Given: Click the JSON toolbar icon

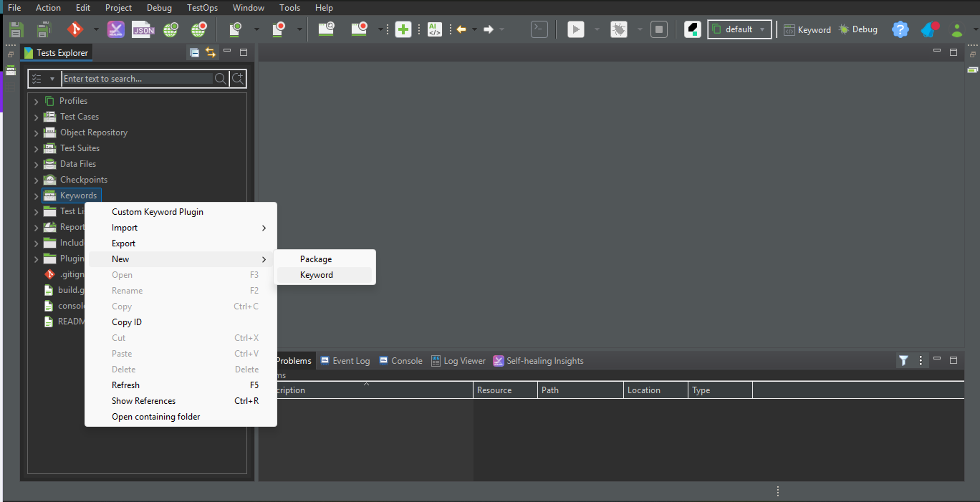Looking at the screenshot, I should coord(143,29).
